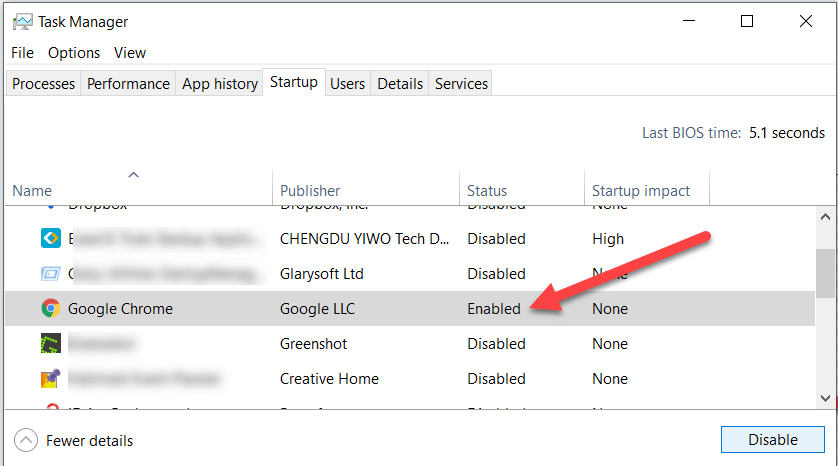Select the Creative Home pushpin icon

pos(51,378)
